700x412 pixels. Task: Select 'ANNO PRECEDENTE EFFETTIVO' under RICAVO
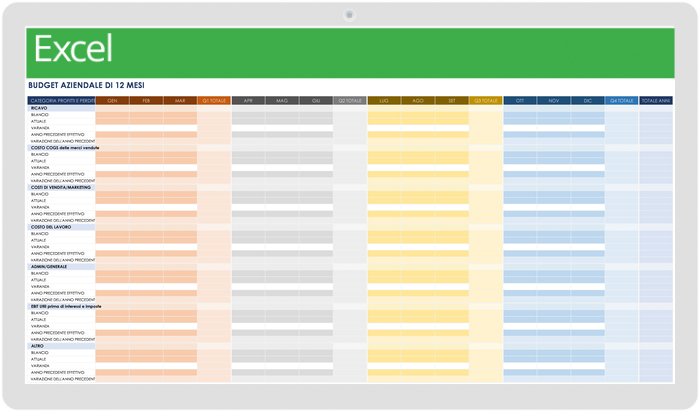click(57, 134)
